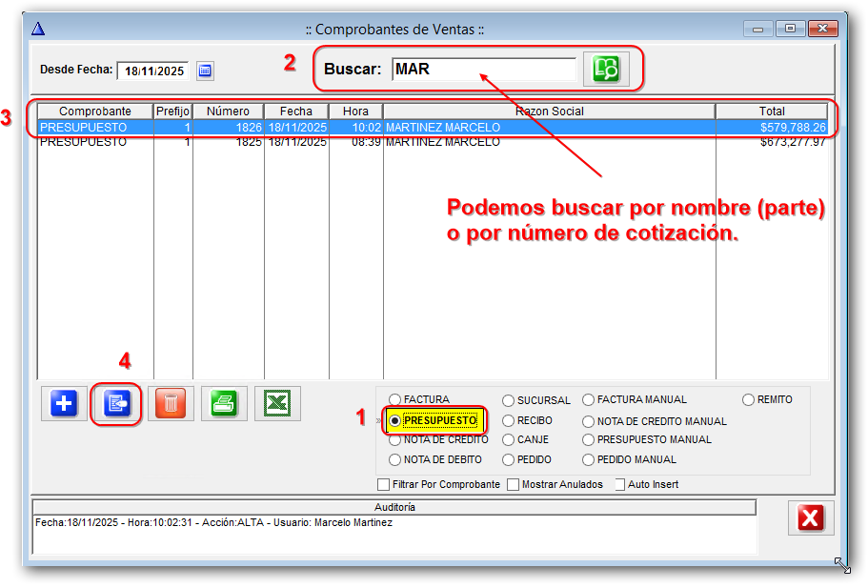Image resolution: width=868 pixels, height=588 pixels.
Task: Check the Auto Insert option
Action: click(619, 484)
